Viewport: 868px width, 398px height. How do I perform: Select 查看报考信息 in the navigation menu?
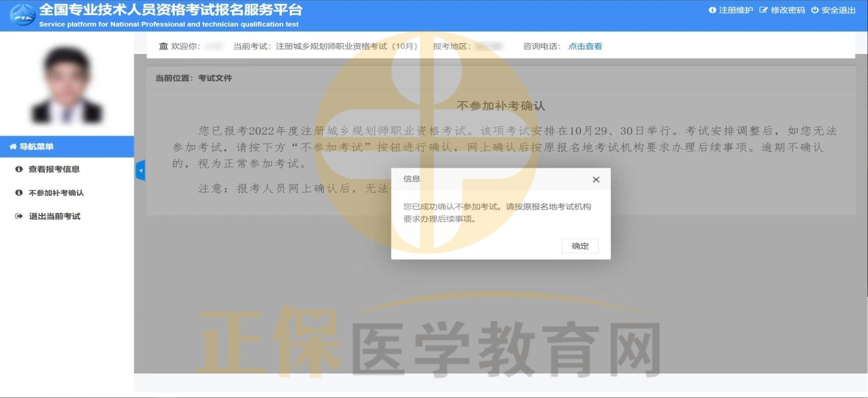[54, 169]
